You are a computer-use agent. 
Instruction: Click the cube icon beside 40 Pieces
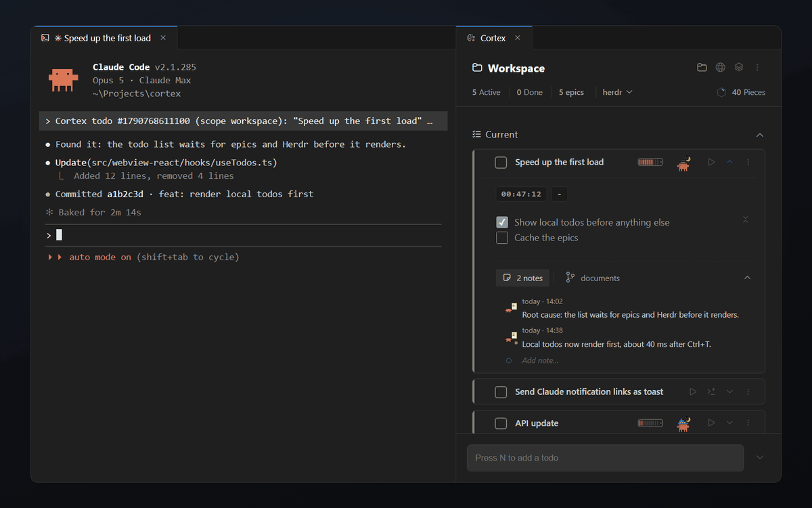point(721,92)
